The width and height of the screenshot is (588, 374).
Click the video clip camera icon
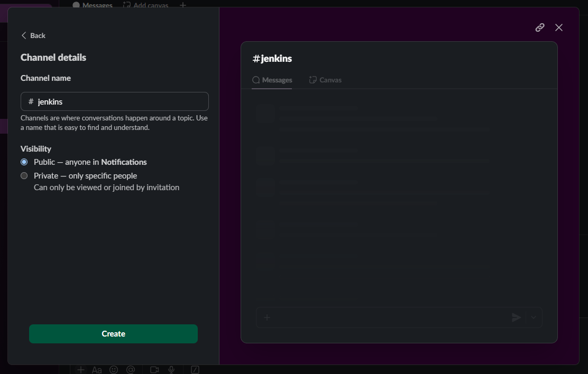tap(154, 370)
